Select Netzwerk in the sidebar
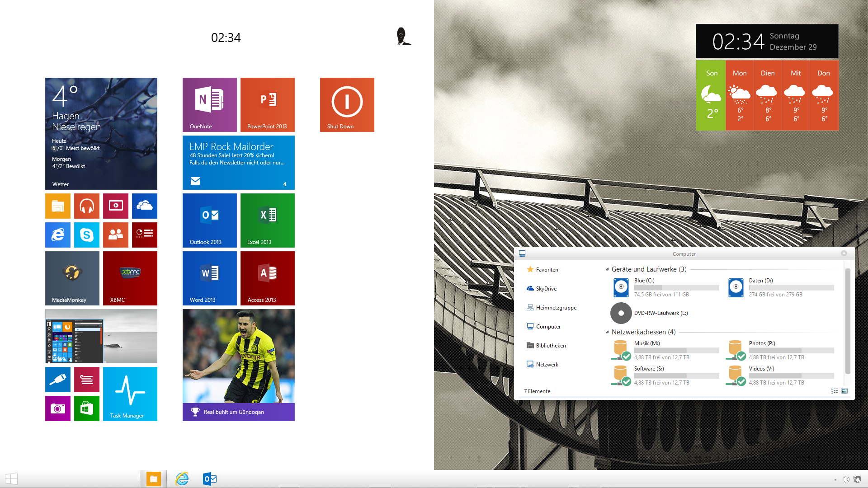The height and width of the screenshot is (488, 868). [542, 364]
